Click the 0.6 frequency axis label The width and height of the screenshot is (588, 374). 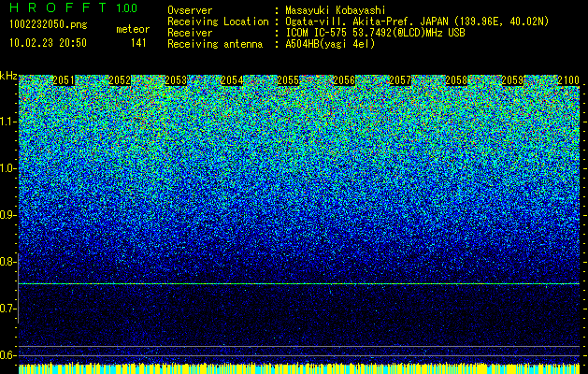[x=7, y=355]
